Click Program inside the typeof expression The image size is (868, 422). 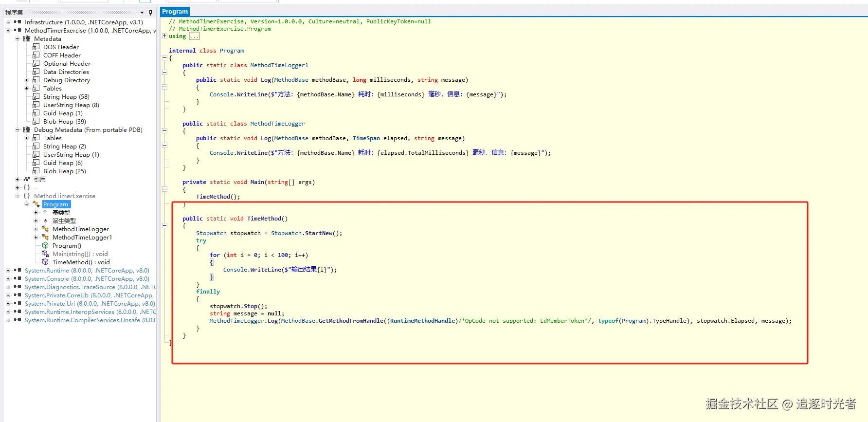pyautogui.click(x=633, y=321)
